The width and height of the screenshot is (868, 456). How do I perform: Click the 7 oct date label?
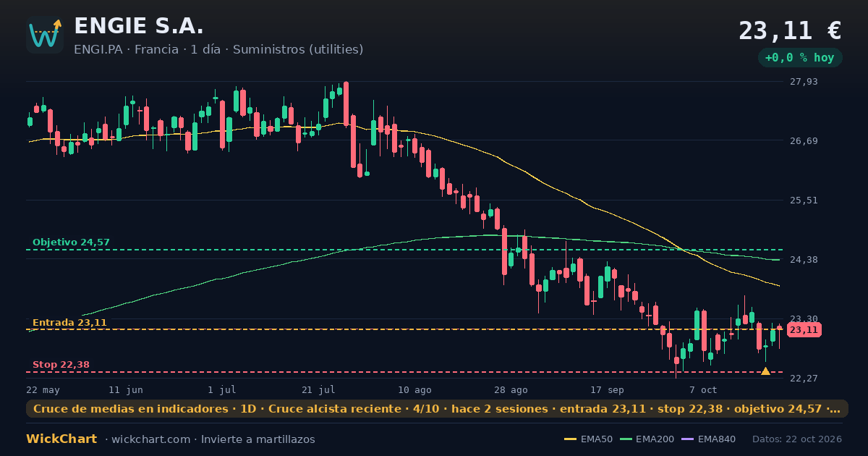click(703, 389)
